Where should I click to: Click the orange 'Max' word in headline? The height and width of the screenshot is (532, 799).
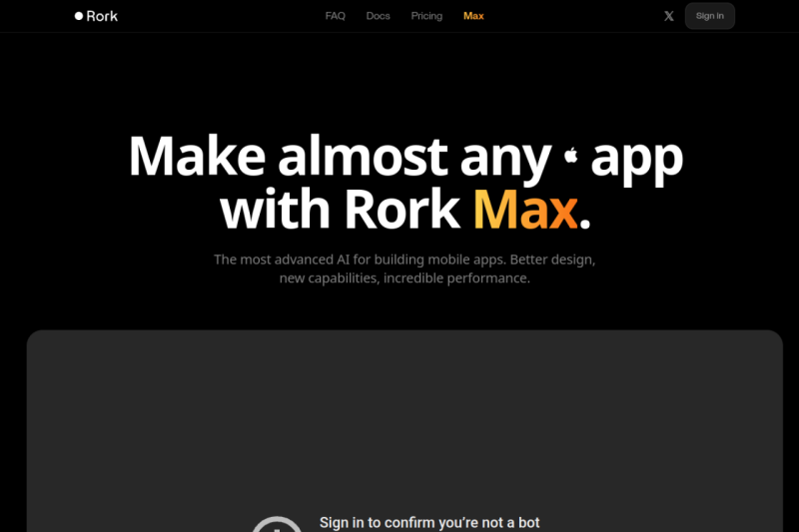(x=525, y=210)
